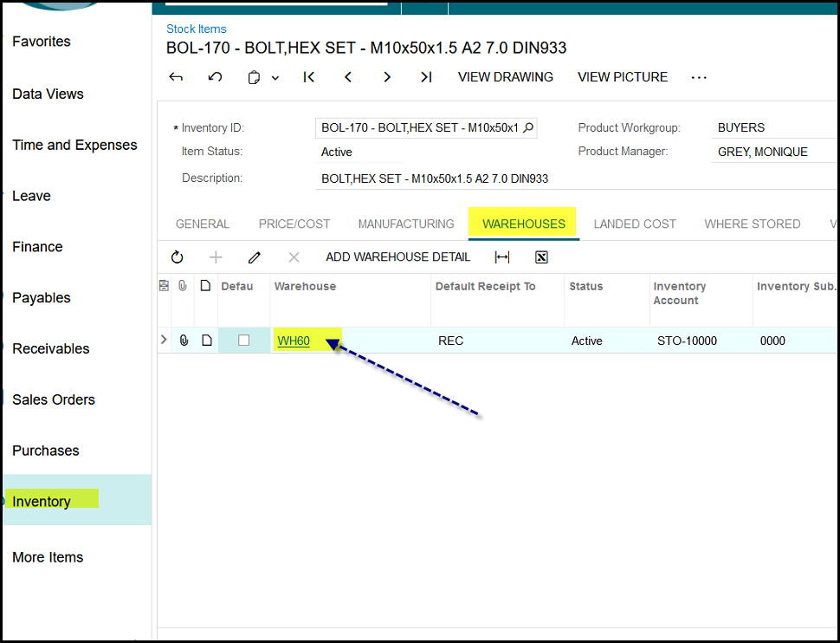Click the pencil edit icon in the grid toolbar
The height and width of the screenshot is (643, 840).
pyautogui.click(x=255, y=257)
